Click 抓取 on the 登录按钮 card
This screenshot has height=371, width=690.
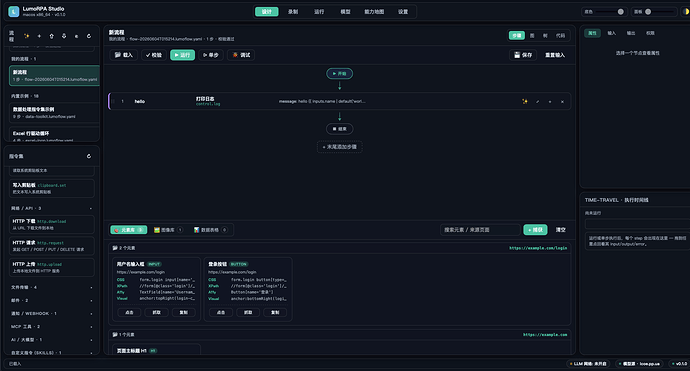[x=248, y=312]
